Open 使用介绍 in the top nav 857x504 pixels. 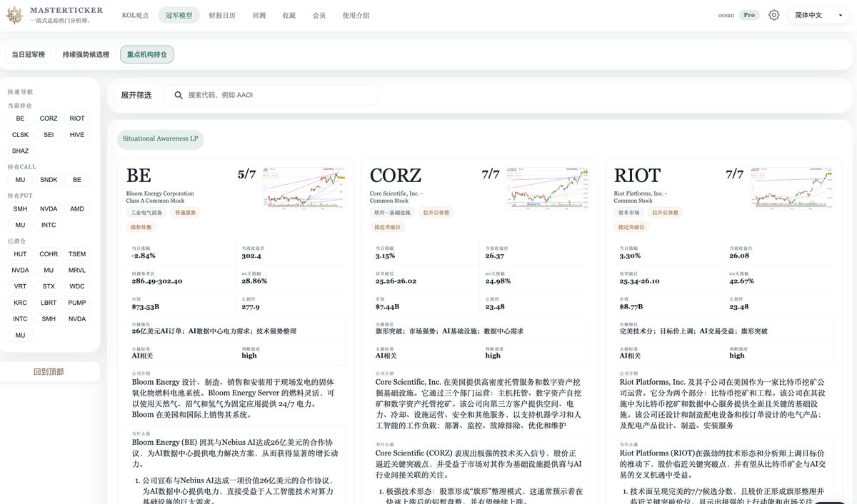pyautogui.click(x=356, y=15)
